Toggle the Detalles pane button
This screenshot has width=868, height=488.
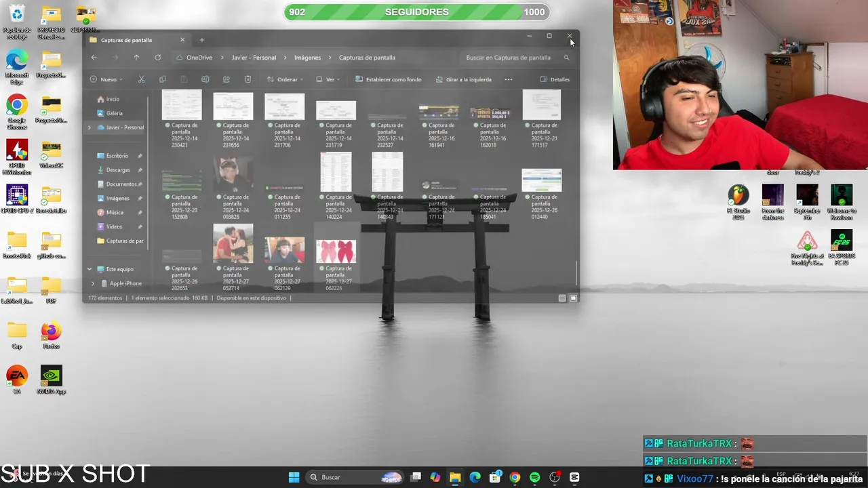point(555,79)
